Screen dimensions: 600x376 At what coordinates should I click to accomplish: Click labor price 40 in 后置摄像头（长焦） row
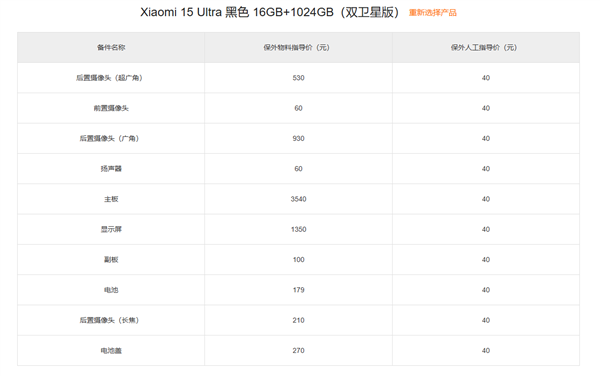click(486, 320)
